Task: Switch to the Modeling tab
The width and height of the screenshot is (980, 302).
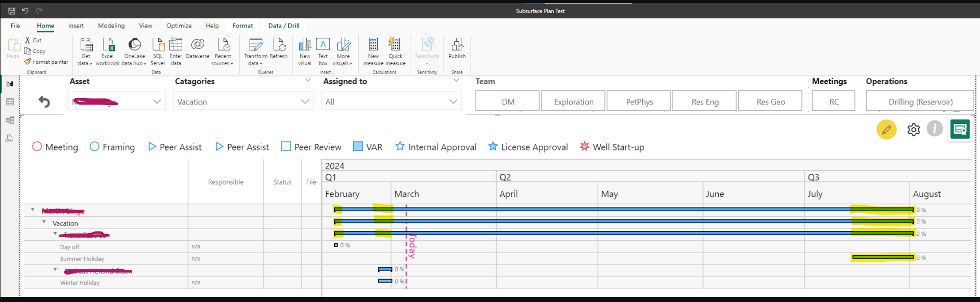Action: point(111,26)
